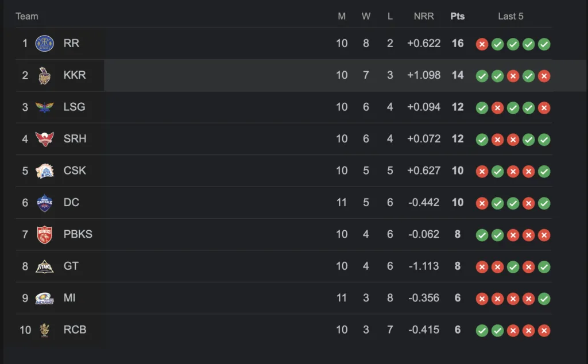Select the LSG team logo
588x364 pixels.
[44, 107]
